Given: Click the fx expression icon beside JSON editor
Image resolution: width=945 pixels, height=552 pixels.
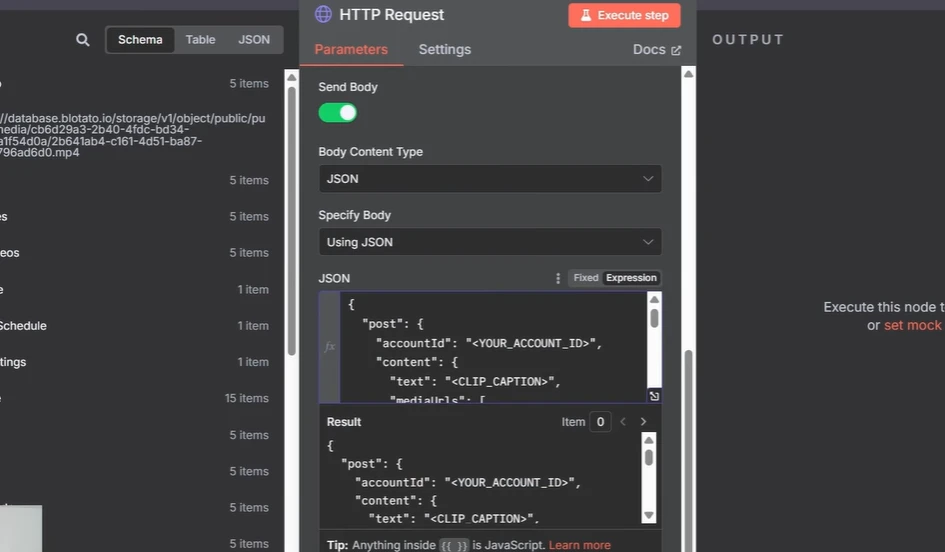Looking at the screenshot, I should pos(330,347).
